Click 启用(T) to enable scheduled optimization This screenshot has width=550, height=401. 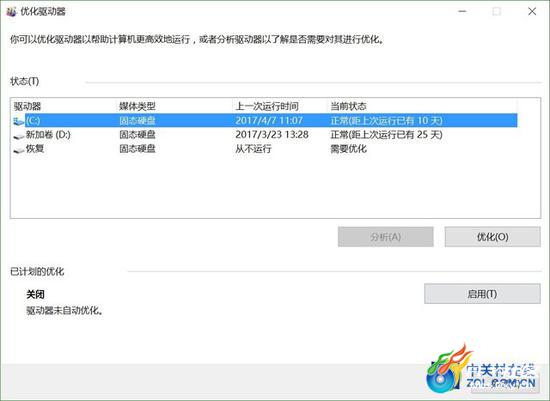click(x=482, y=294)
